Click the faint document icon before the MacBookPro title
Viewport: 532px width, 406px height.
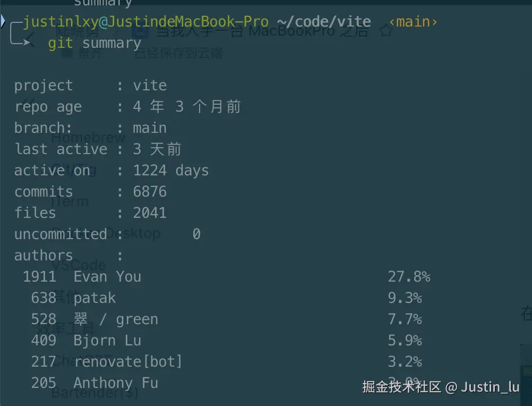(x=141, y=32)
